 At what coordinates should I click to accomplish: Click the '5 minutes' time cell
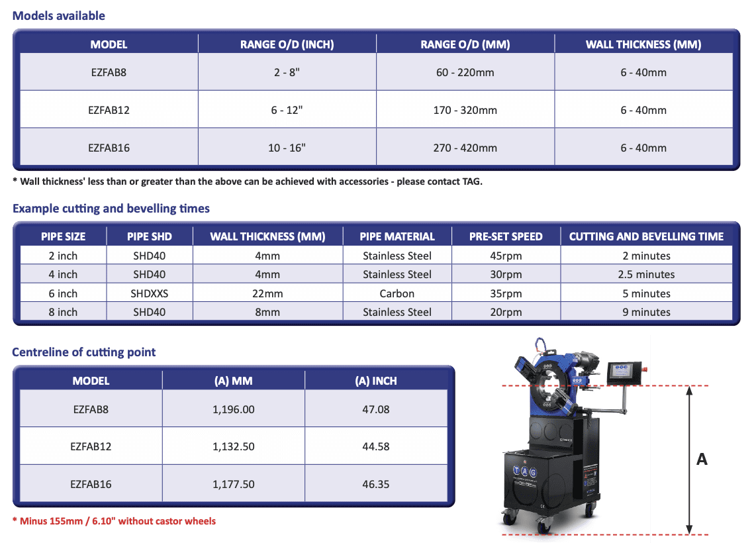coord(647,293)
